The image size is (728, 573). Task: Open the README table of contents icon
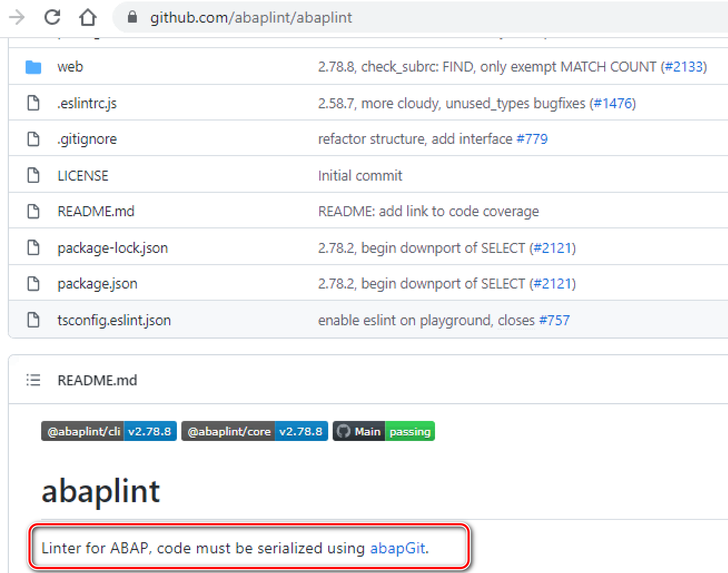point(33,380)
